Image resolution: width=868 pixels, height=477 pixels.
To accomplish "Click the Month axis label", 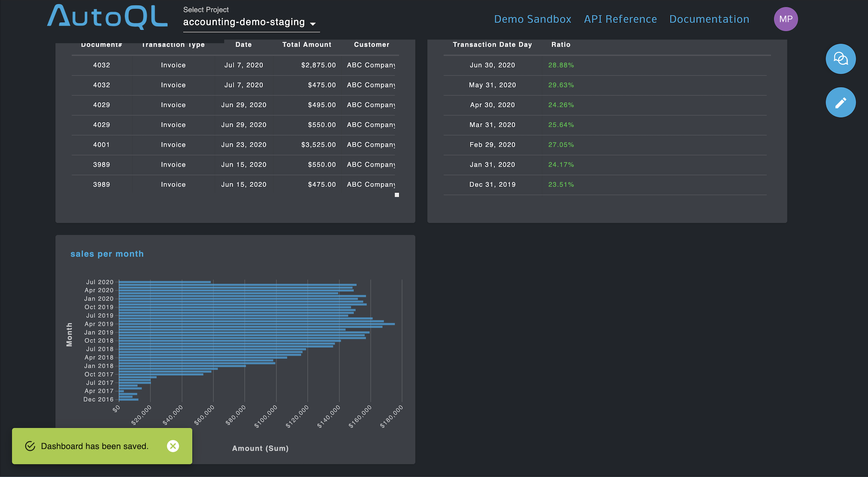I will click(x=69, y=334).
